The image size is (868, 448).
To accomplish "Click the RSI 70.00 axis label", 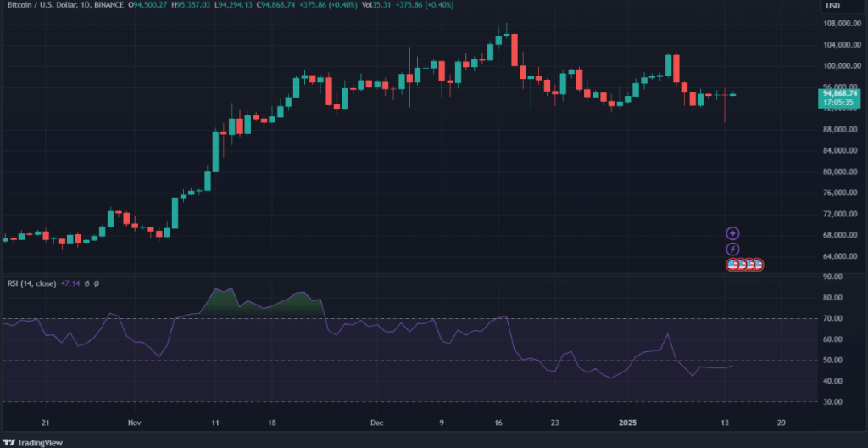I will (x=832, y=318).
